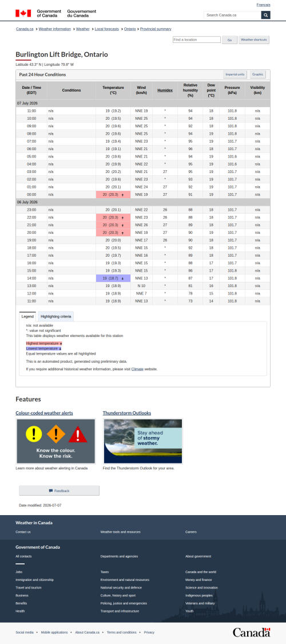Open Environment and natural resources link

pos(125,579)
